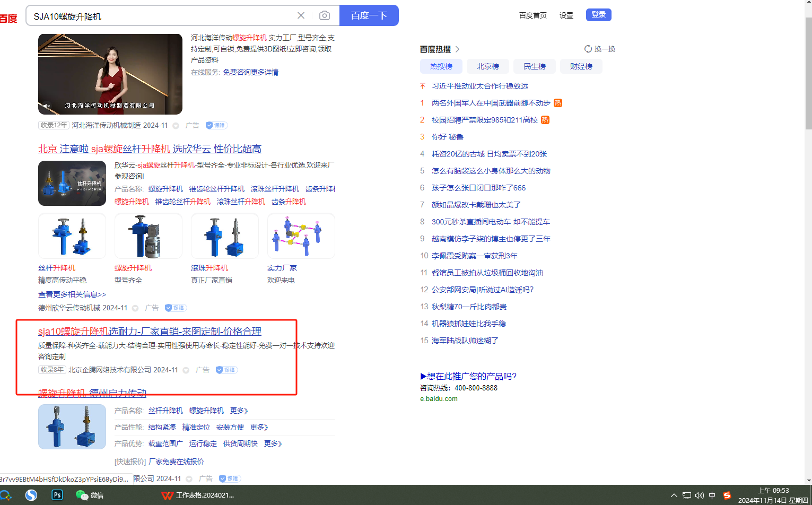
Task: Expand ad info dropdown next to 北京企腾网络技术有限公司 2024-11
Action: [186, 370]
